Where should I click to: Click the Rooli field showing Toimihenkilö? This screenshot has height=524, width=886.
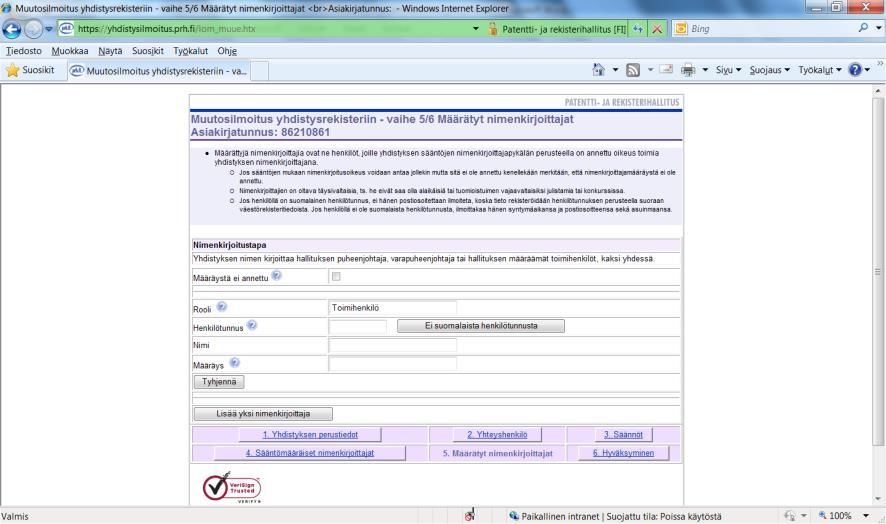click(393, 308)
